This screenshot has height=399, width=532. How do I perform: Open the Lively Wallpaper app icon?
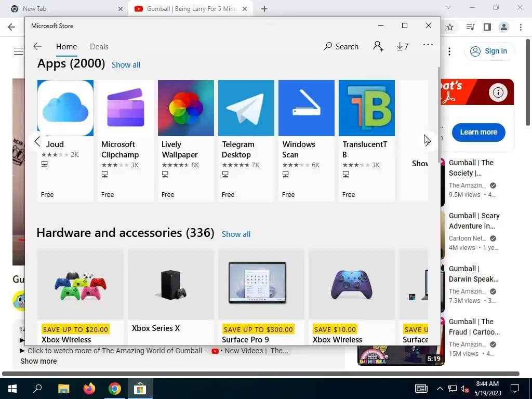(x=186, y=108)
